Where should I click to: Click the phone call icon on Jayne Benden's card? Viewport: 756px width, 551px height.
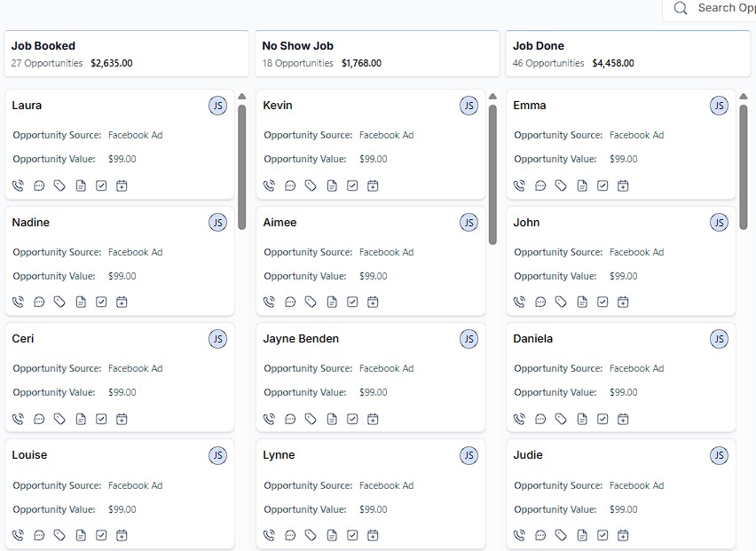tap(270, 419)
